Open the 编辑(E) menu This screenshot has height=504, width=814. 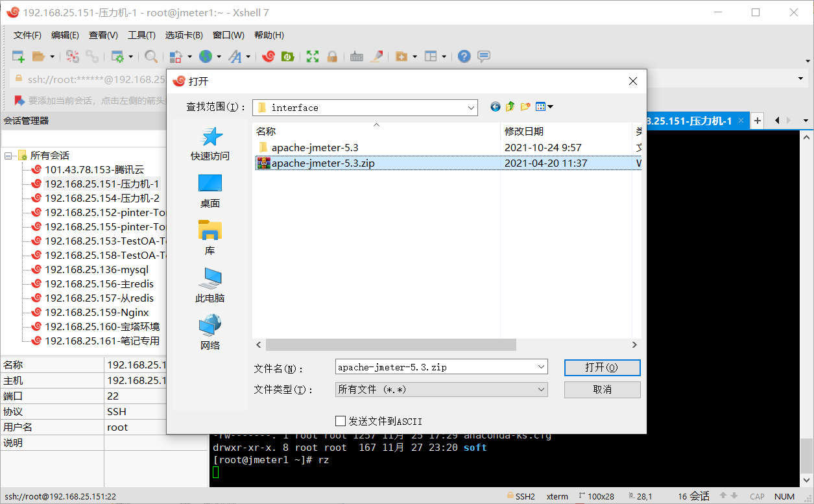pos(65,35)
